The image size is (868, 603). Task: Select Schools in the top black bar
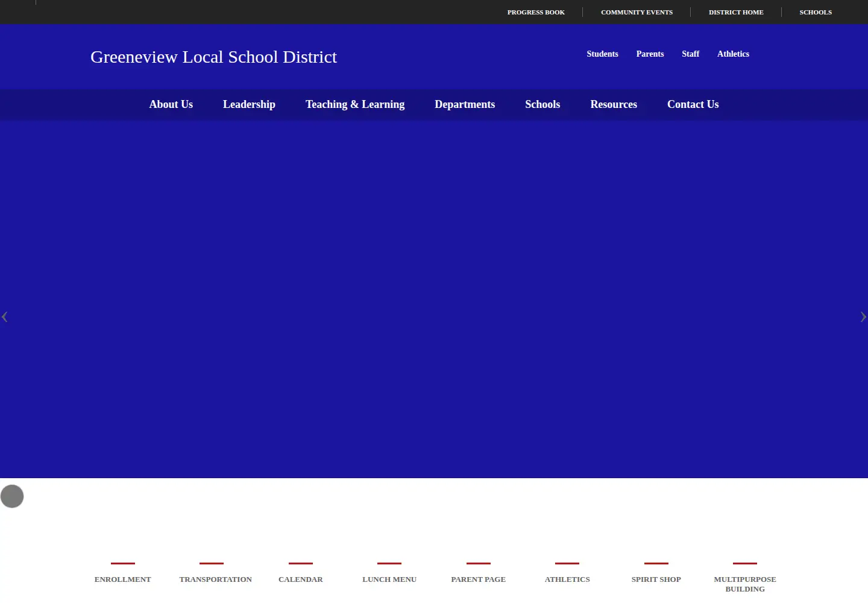(816, 12)
